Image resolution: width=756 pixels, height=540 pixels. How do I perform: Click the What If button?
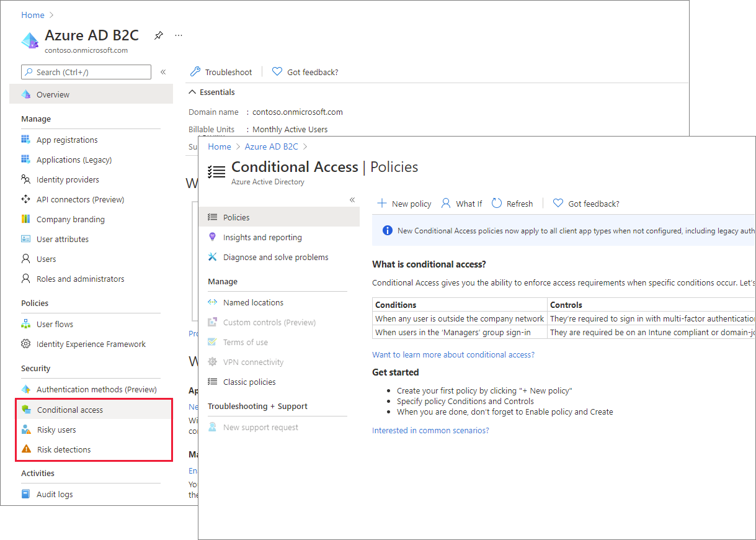(x=461, y=204)
